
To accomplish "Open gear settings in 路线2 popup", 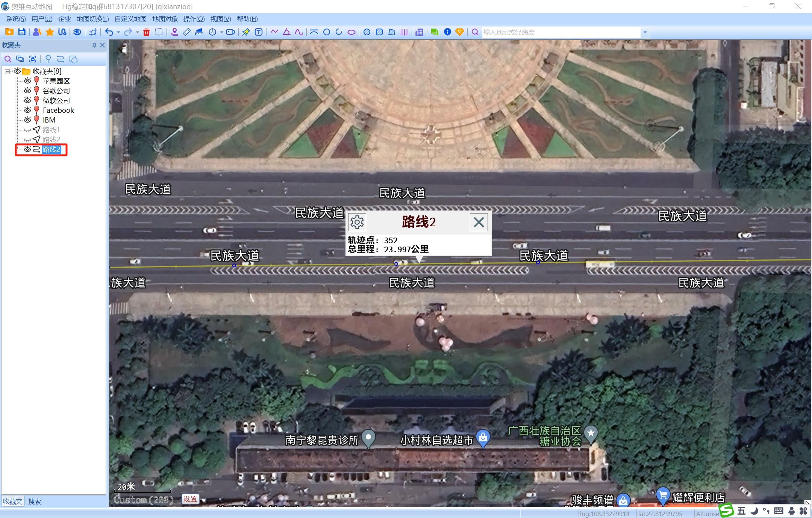I will pyautogui.click(x=357, y=222).
